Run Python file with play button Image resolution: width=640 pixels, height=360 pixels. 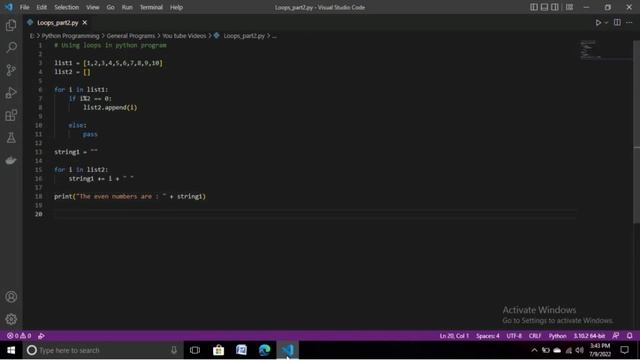point(598,23)
